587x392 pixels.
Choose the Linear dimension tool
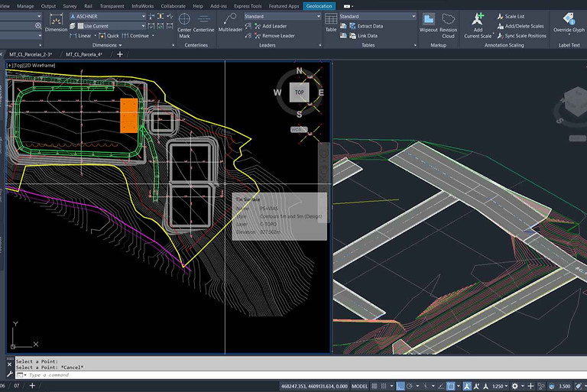(80, 36)
